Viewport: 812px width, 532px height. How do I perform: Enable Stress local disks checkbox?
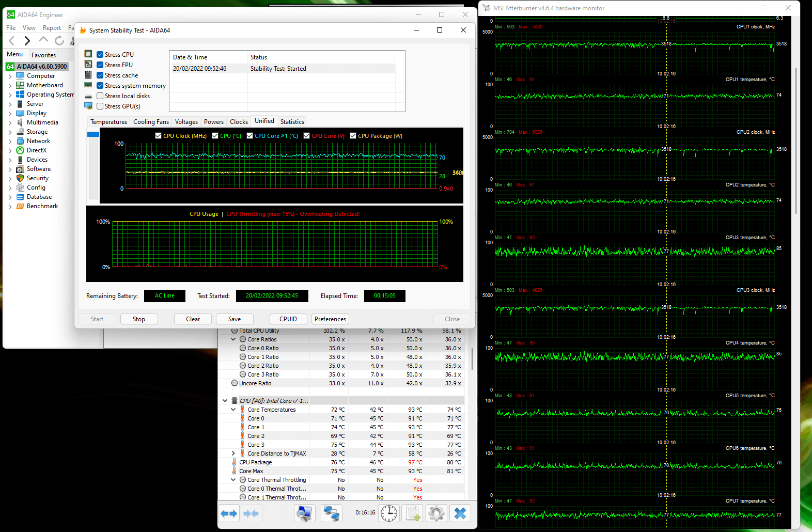point(100,96)
